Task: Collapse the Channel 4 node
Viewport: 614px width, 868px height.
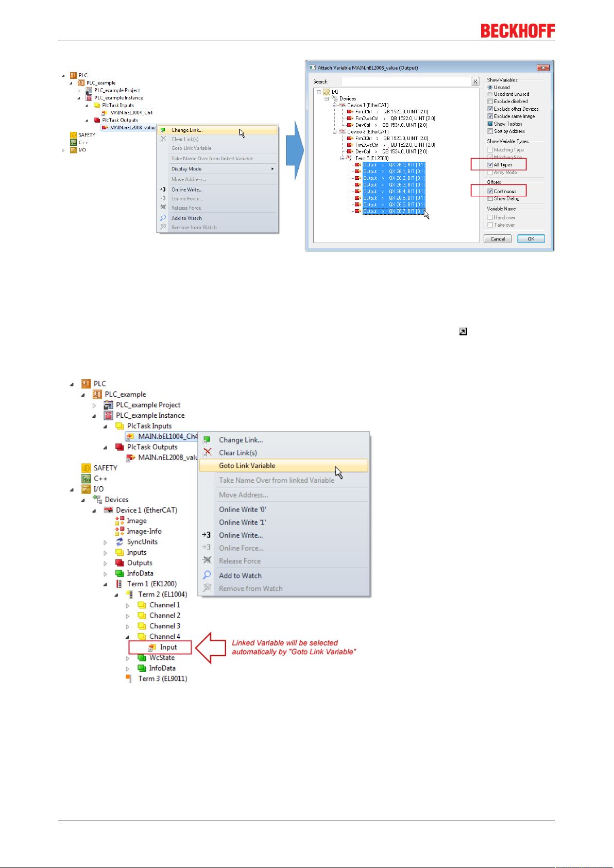Action: pyautogui.click(x=128, y=637)
